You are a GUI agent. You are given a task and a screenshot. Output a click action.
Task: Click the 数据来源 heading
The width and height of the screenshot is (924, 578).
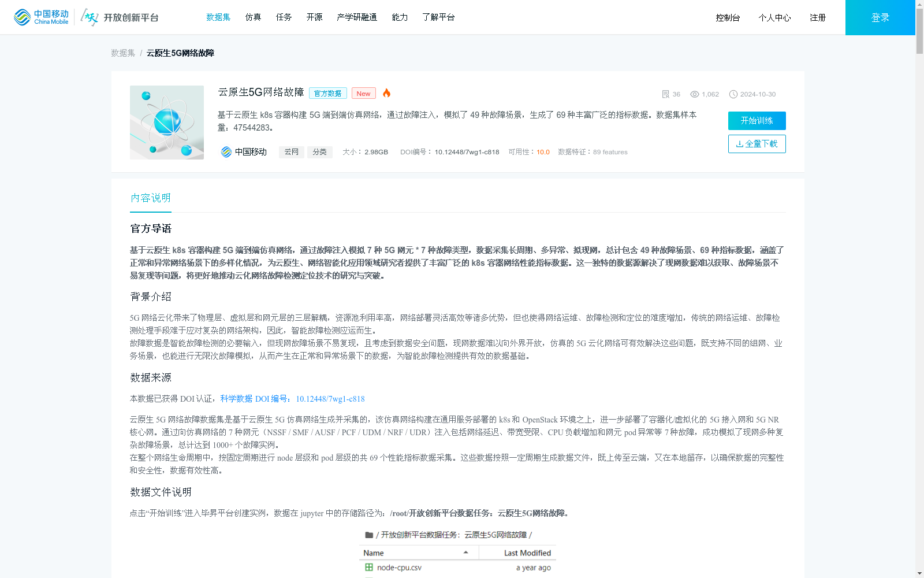151,378
